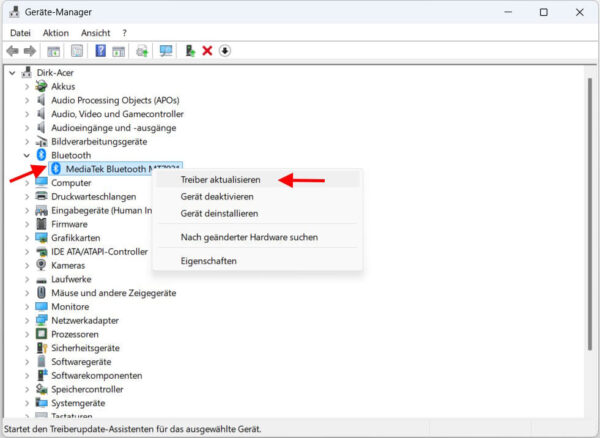Click the red X Uninstall device icon
600x438 pixels.
[207, 50]
